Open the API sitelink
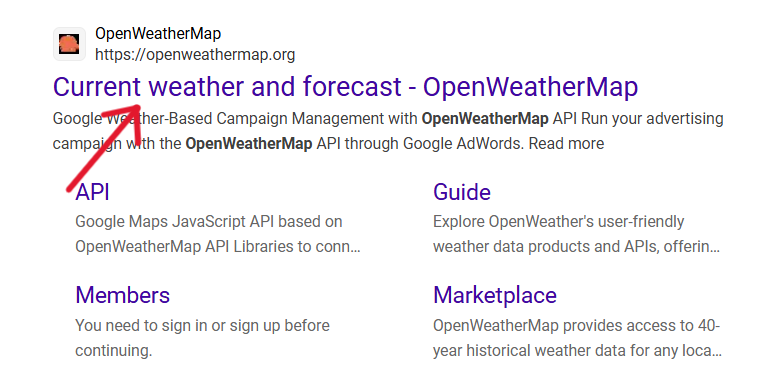 (92, 192)
